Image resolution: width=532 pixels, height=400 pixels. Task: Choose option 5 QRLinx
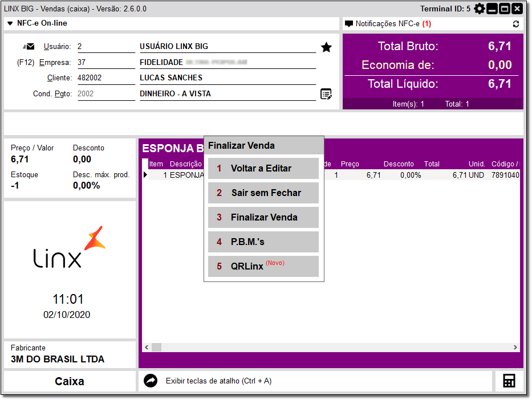pos(263,266)
